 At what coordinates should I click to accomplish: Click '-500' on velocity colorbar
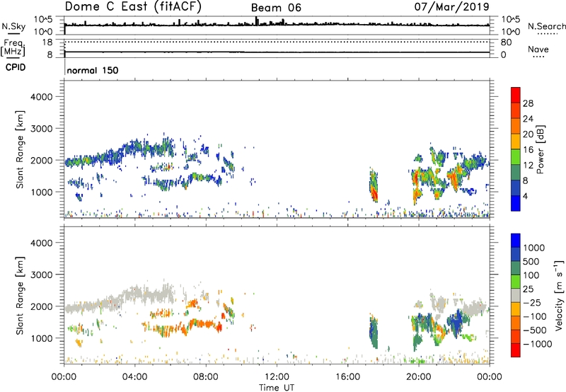535,330
